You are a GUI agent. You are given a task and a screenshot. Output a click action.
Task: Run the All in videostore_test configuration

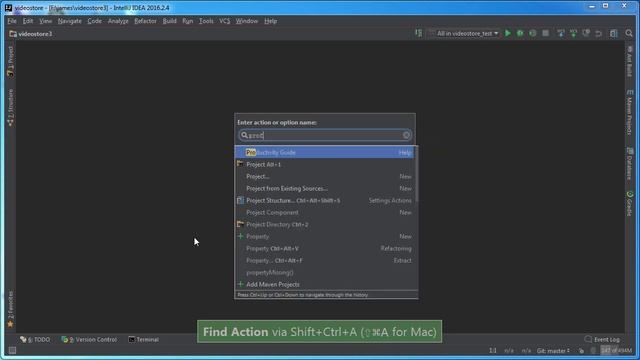click(508, 33)
